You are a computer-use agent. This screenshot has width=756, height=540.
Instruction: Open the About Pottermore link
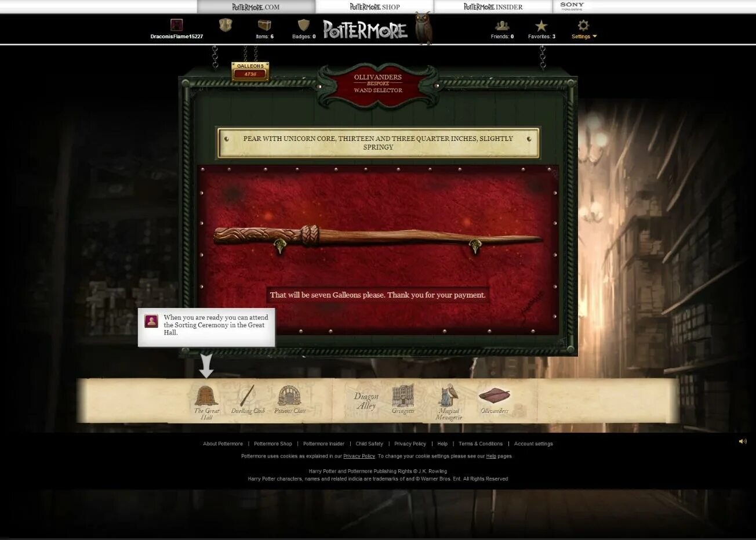pyautogui.click(x=223, y=444)
